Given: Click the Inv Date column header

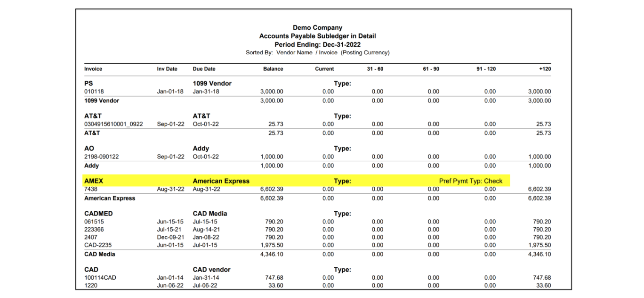Looking at the screenshot, I should click(167, 69).
